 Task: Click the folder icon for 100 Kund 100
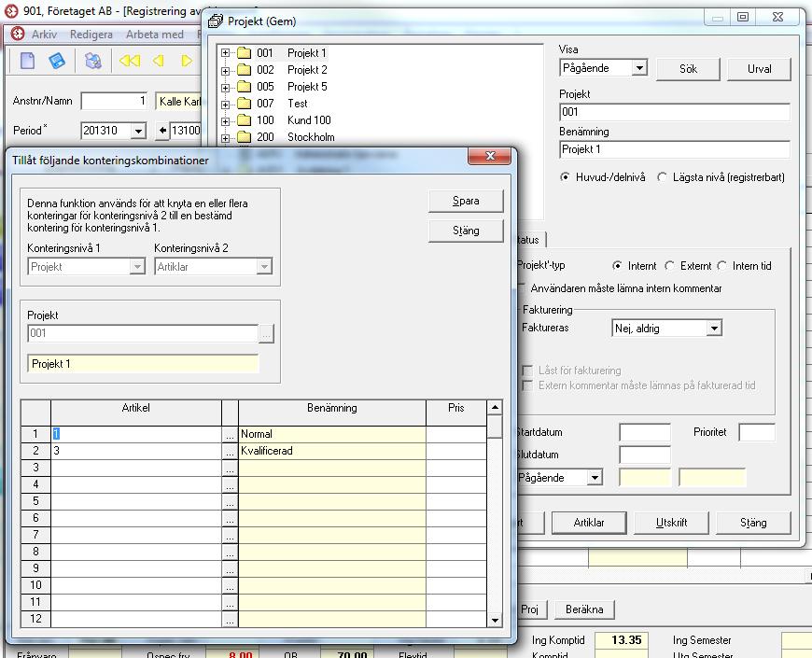point(244,120)
